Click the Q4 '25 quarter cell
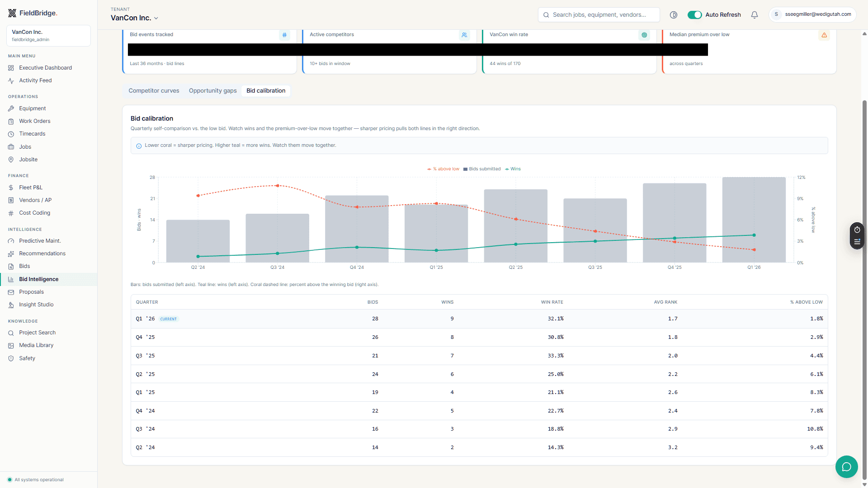This screenshot has height=488, width=868. (145, 337)
